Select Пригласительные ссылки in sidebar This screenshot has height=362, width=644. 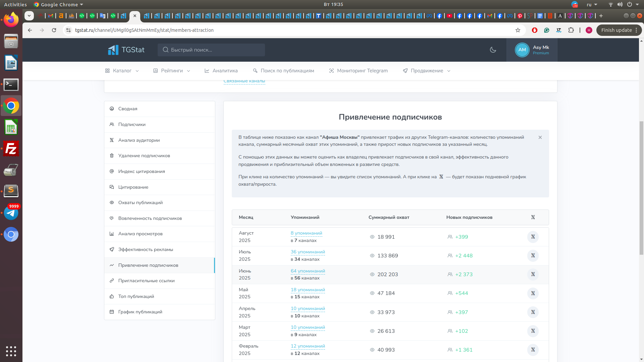tap(146, 281)
